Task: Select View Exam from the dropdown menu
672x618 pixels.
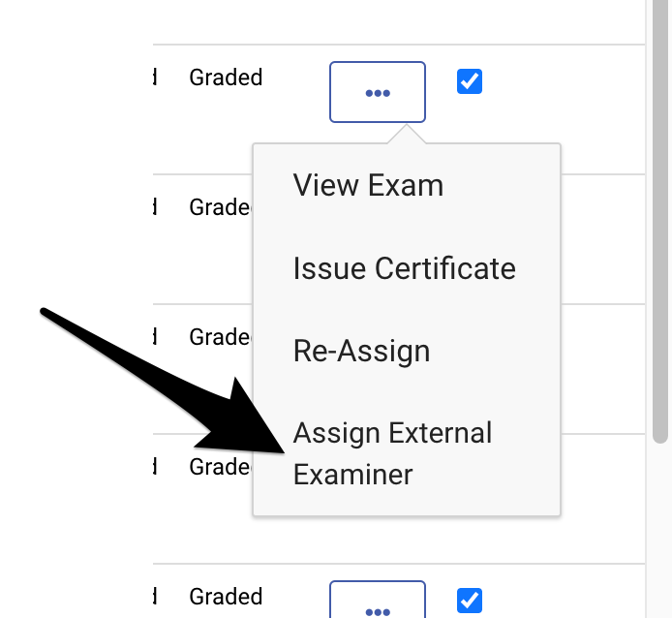Action: [x=368, y=185]
